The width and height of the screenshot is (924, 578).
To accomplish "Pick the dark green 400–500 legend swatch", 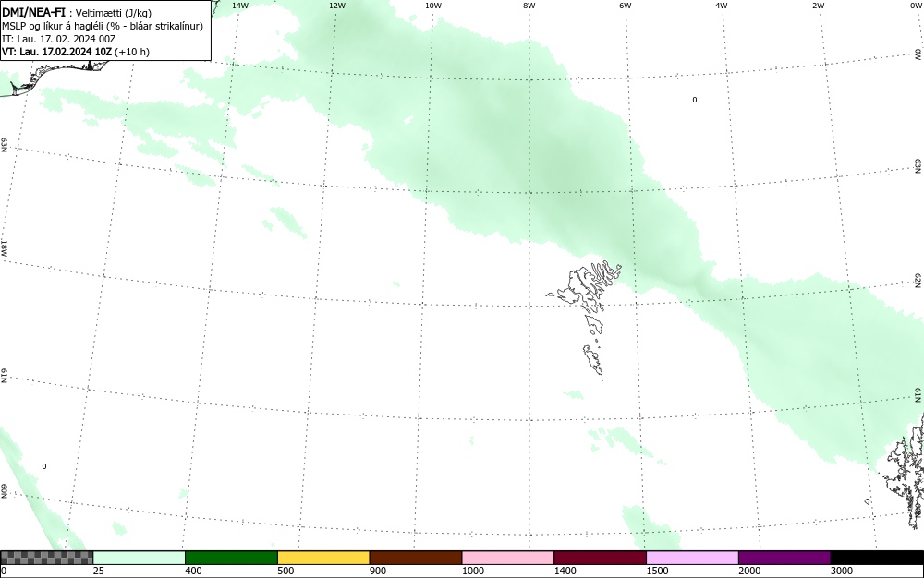I will [x=231, y=558].
